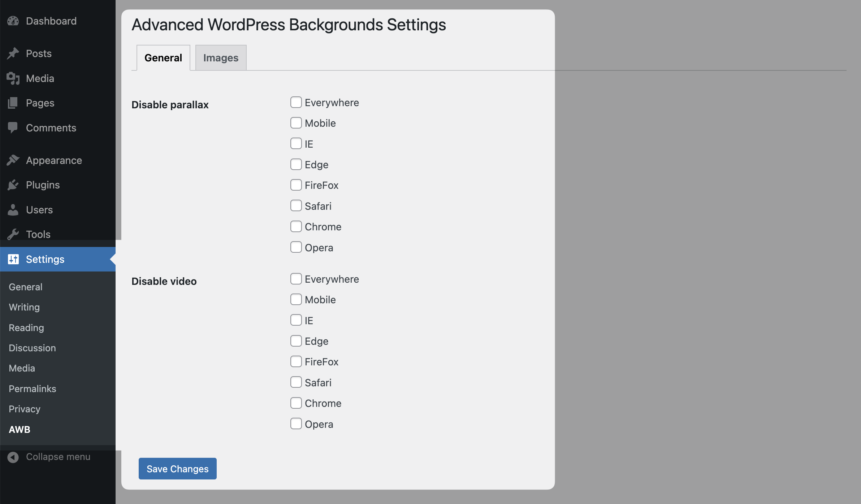Click the Comments speech bubble icon

13,128
